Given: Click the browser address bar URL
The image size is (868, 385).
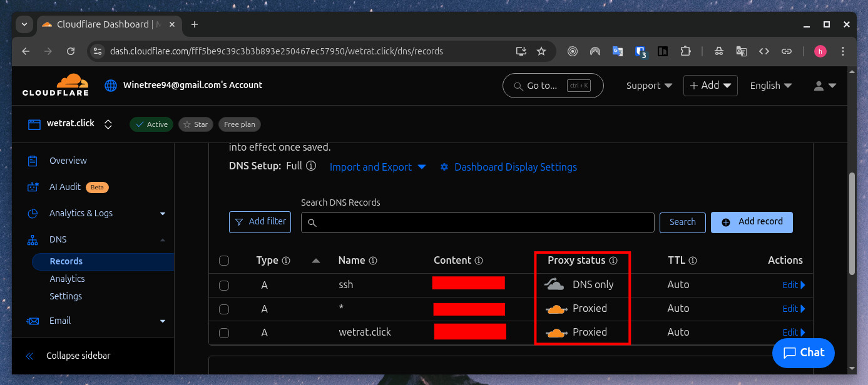Looking at the screenshot, I should click(x=277, y=51).
